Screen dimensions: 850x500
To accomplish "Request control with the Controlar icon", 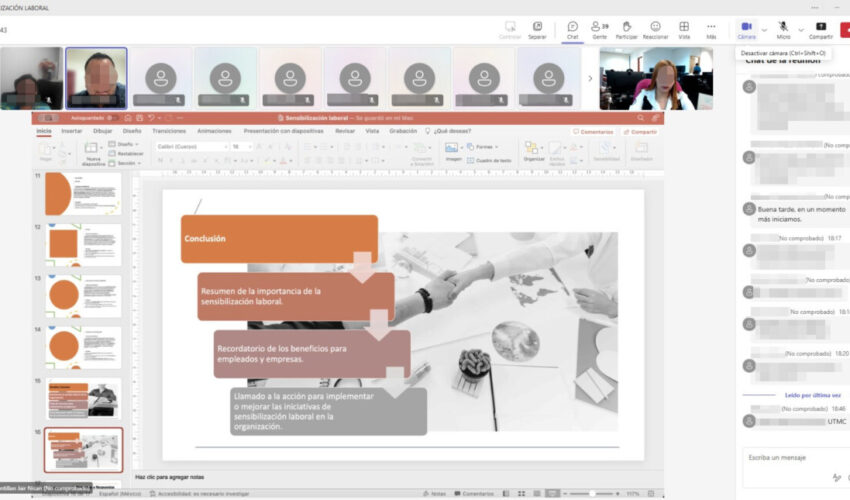I will click(x=510, y=30).
